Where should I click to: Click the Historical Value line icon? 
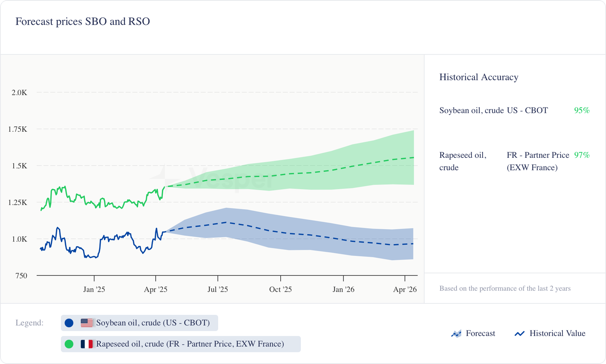pos(519,333)
